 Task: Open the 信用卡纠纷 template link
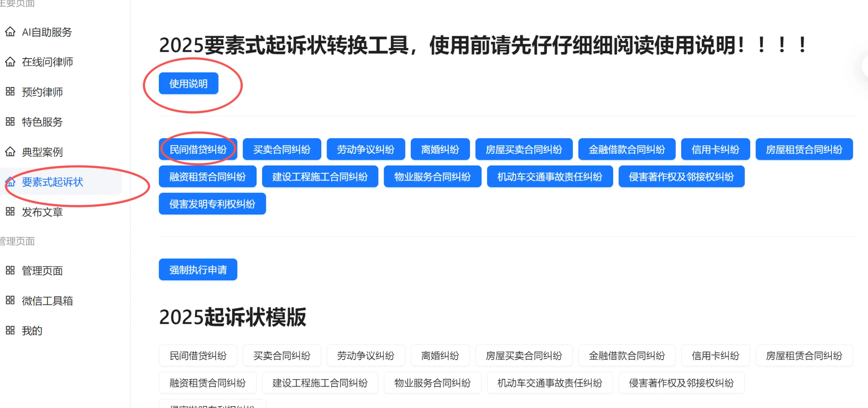pos(715,355)
